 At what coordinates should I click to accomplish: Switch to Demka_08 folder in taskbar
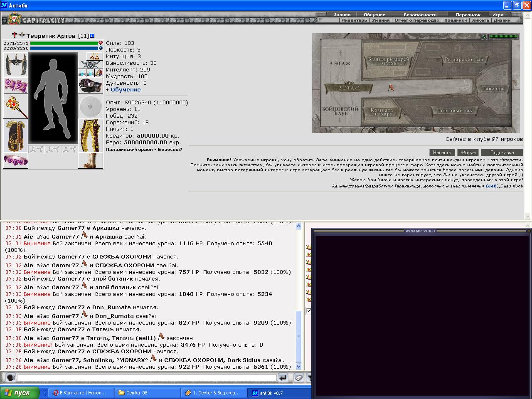point(148,393)
